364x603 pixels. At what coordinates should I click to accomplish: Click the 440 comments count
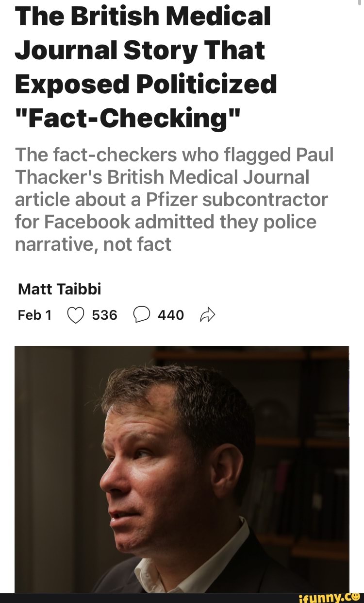pos(171,315)
